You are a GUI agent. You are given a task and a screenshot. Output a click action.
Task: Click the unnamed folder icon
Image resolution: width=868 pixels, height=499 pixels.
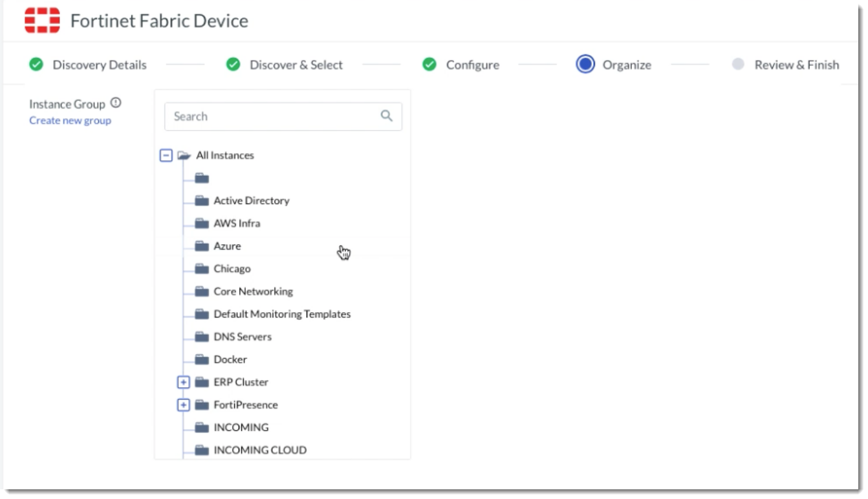pos(202,178)
